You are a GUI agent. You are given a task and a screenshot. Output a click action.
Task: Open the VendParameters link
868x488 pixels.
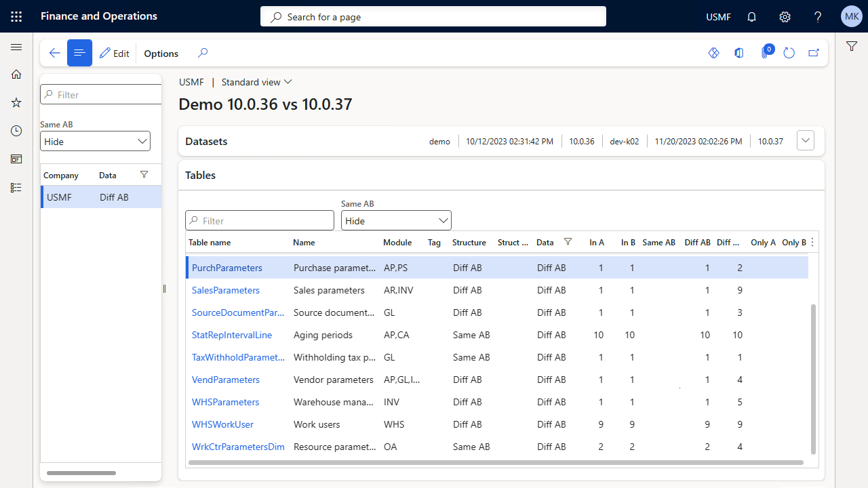point(226,380)
